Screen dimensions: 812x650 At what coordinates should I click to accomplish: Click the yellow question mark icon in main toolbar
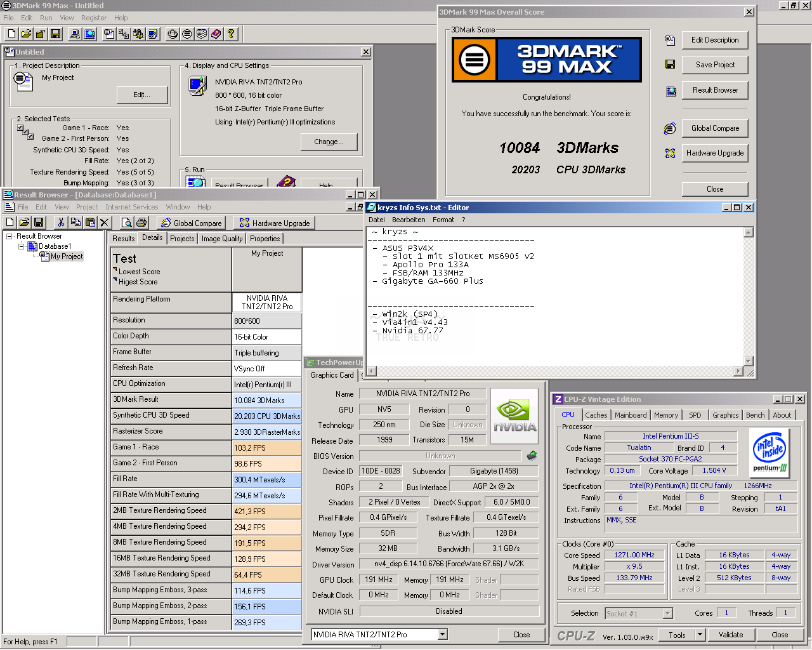[231, 34]
